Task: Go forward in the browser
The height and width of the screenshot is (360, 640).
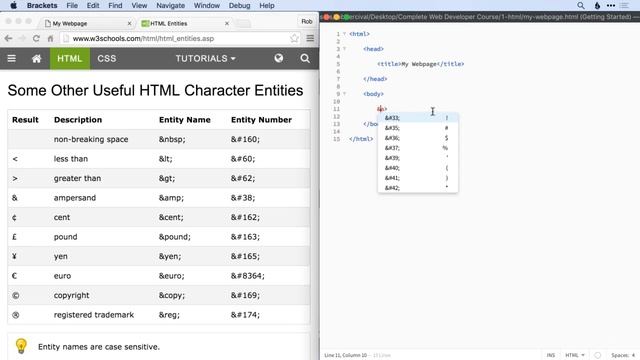Action: 22,38
